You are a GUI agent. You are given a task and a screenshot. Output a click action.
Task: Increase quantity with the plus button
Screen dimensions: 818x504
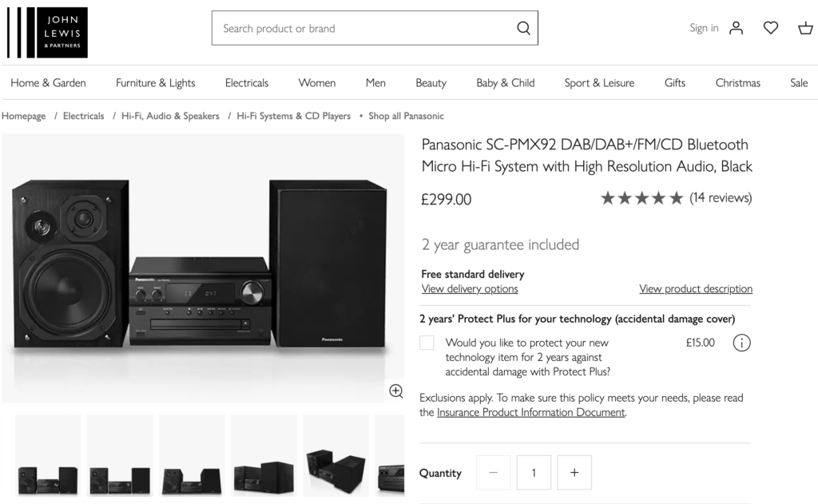tap(574, 472)
